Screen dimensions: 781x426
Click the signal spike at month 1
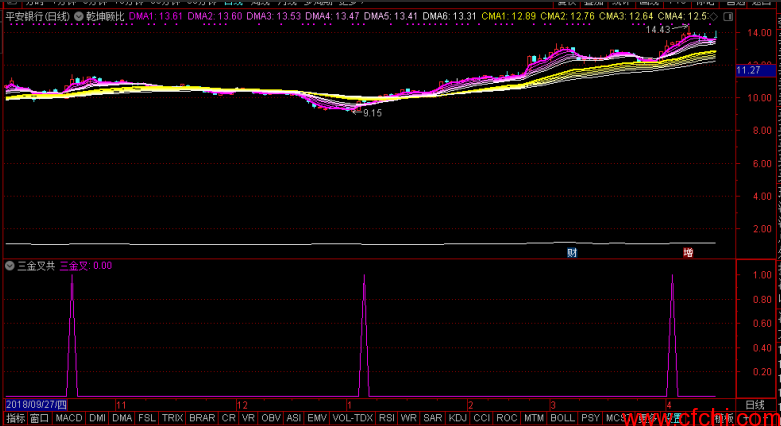(364, 335)
